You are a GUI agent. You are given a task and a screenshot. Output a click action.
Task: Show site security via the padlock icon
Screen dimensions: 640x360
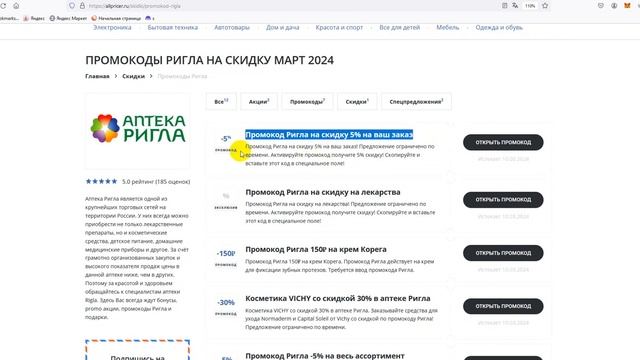tap(82, 6)
